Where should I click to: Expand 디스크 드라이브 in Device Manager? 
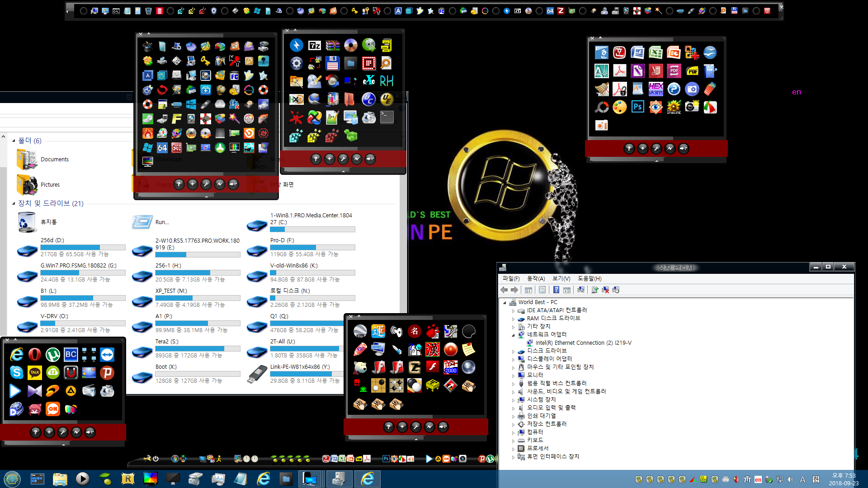click(513, 352)
